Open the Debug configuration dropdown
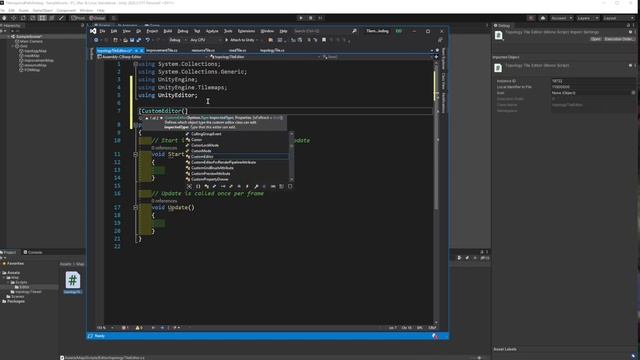 tap(177, 40)
